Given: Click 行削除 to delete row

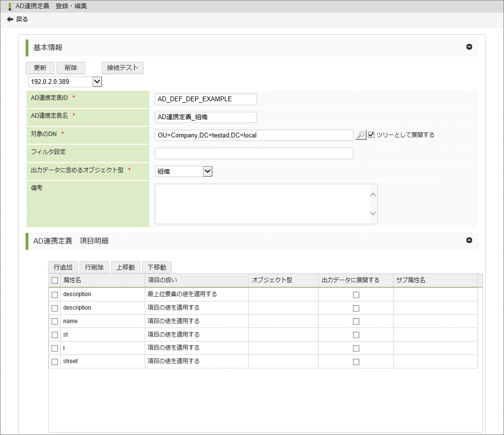Looking at the screenshot, I should pyautogui.click(x=94, y=267).
